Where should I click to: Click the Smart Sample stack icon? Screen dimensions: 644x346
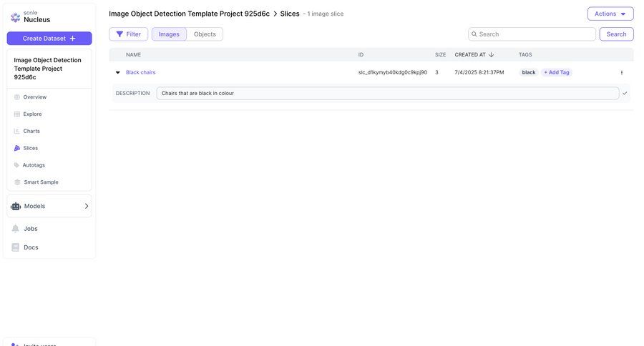[x=17, y=182]
